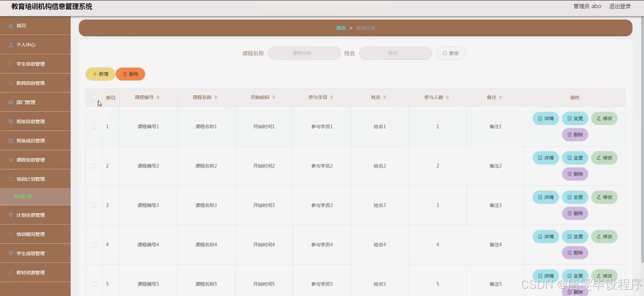The width and height of the screenshot is (644, 296).
Task: Open 首页 in the sidebar menu
Action: [35, 26]
